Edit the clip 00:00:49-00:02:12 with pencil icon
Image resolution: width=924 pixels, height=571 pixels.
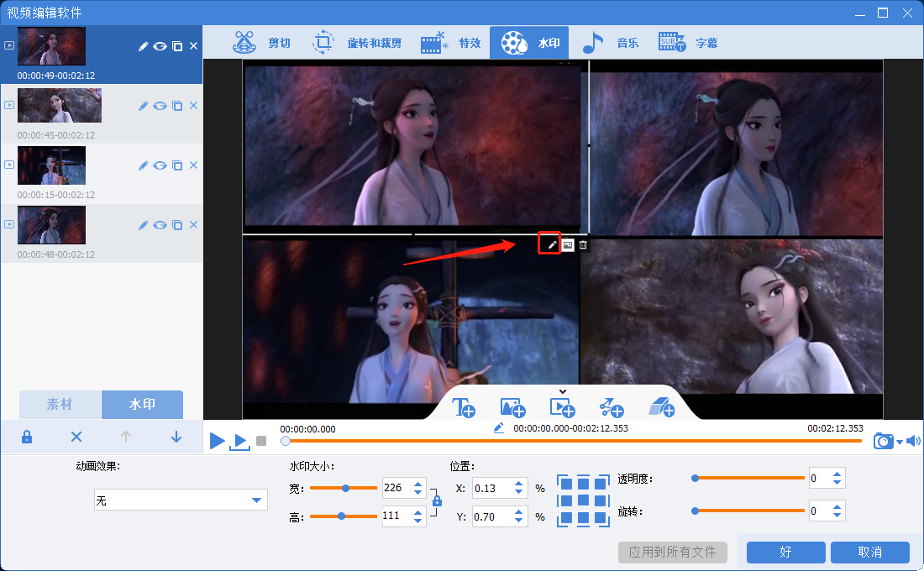pos(143,46)
